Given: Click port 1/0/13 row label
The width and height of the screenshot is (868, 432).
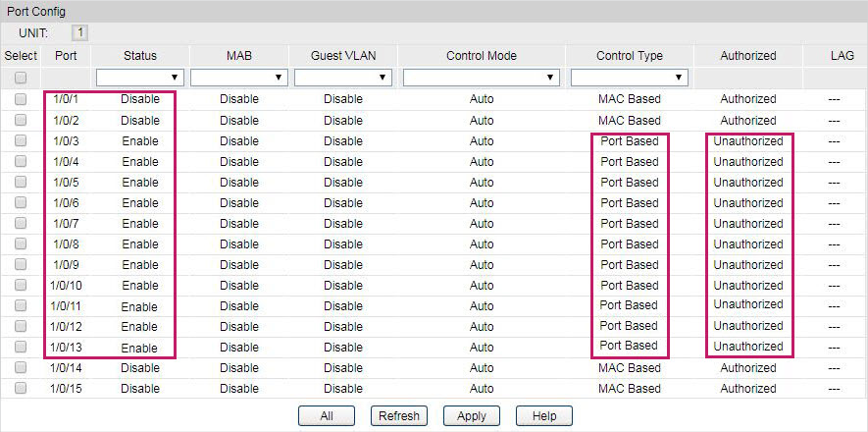Looking at the screenshot, I should tap(66, 347).
